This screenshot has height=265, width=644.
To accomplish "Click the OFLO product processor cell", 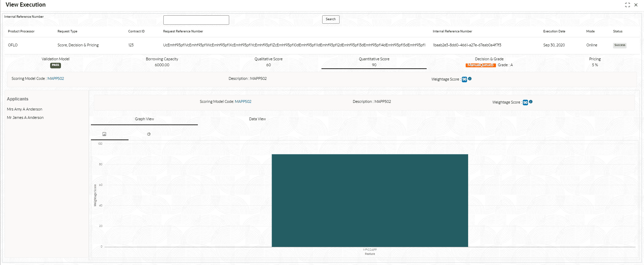I will click(13, 45).
